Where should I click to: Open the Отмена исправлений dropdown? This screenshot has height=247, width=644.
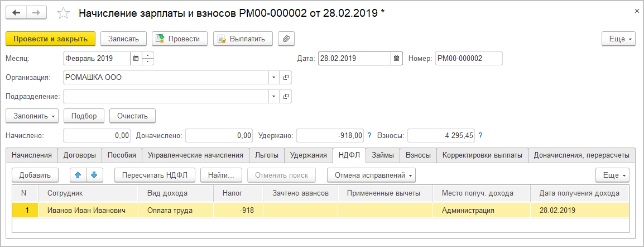tap(371, 175)
